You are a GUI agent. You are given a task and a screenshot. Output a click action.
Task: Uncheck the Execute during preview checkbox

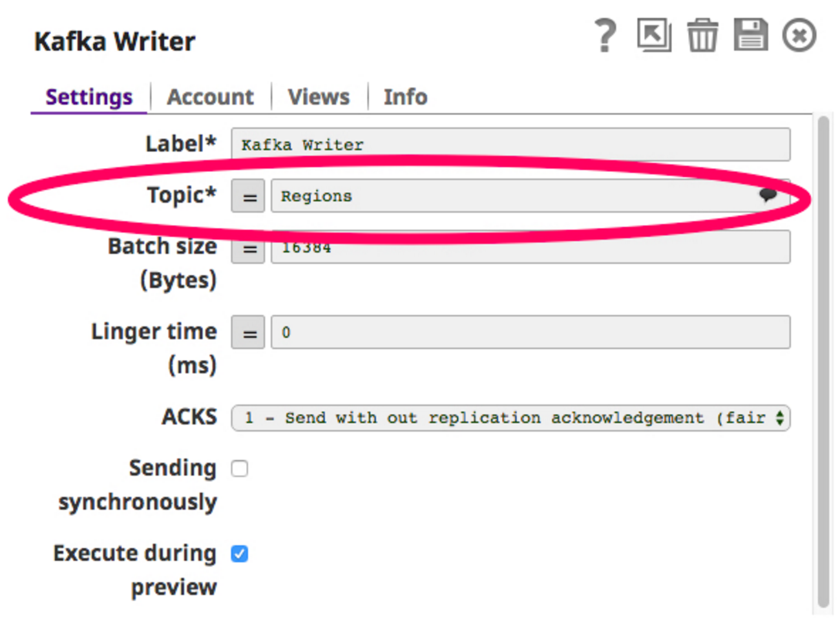click(x=240, y=554)
